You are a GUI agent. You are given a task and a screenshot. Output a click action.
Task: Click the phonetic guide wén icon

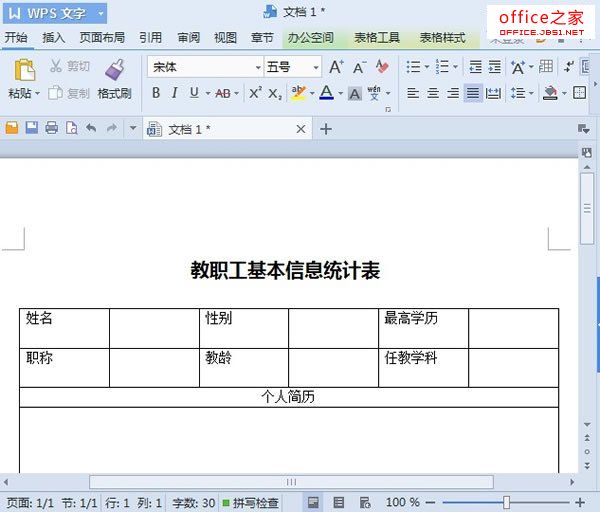(x=374, y=93)
